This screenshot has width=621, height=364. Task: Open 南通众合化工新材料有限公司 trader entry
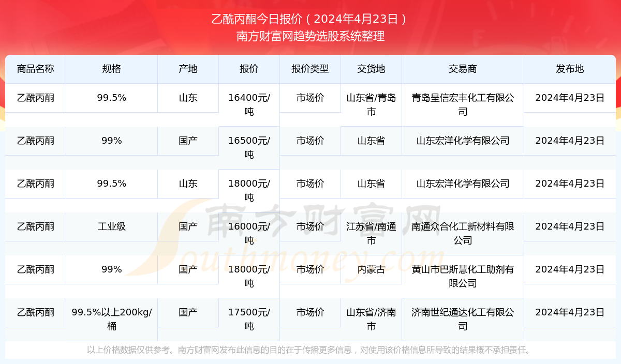coord(463,233)
